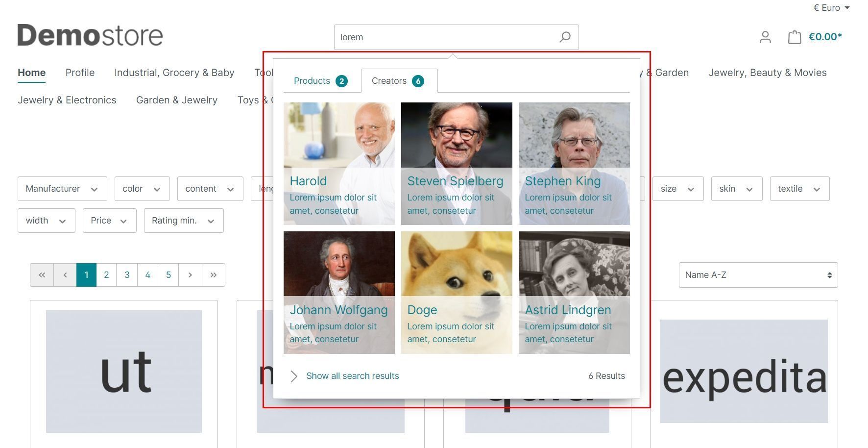Click the Demostore logo

[90, 35]
